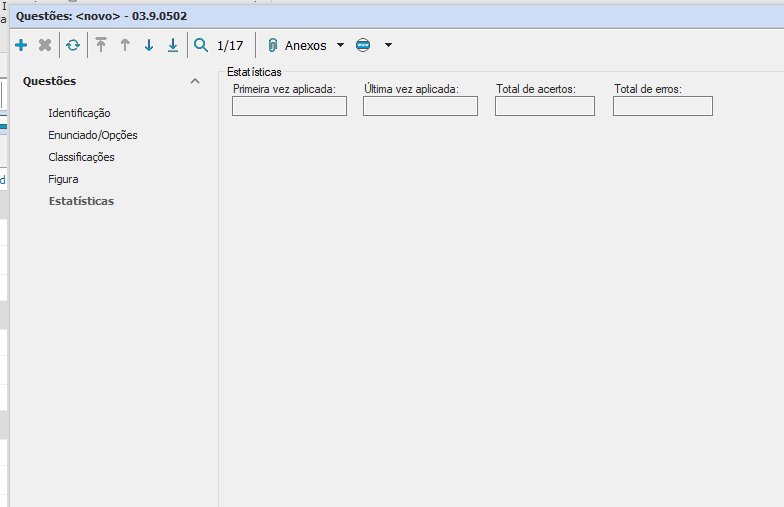Expand the dropdown arrow after blue round icon
Viewport: 784px width, 507px height.
coord(388,45)
